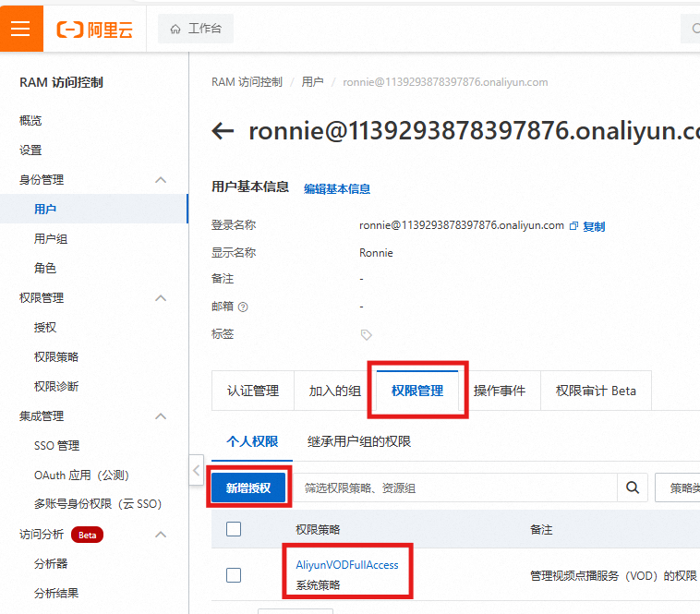Click 用户 in the breadcrumb

[312, 82]
